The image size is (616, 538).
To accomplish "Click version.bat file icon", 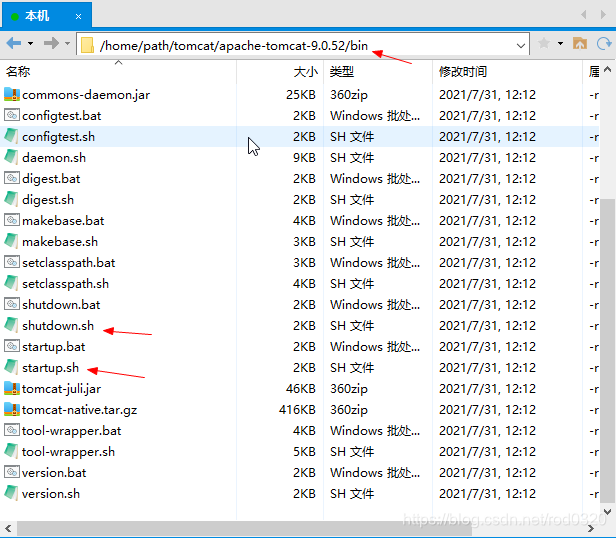I will coord(12,472).
